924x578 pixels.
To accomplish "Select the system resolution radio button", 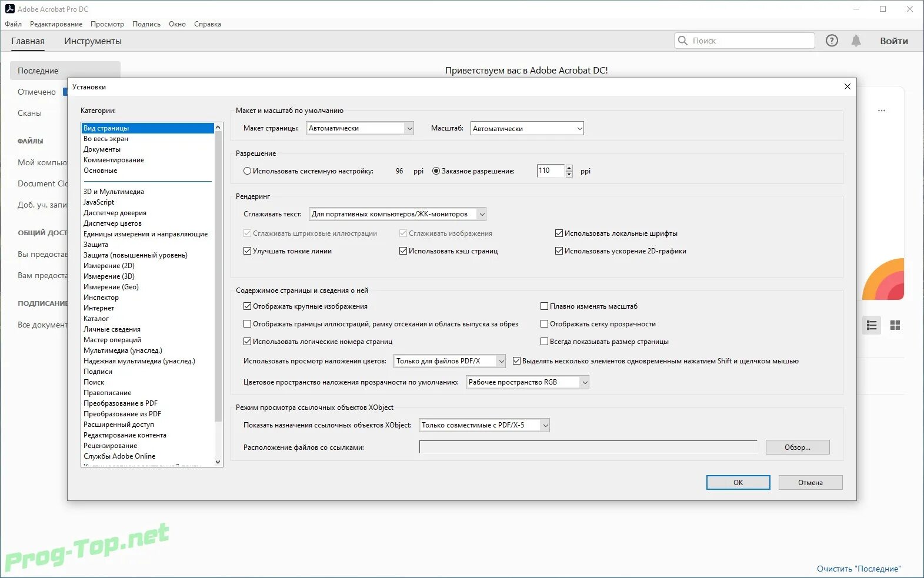I will (247, 171).
